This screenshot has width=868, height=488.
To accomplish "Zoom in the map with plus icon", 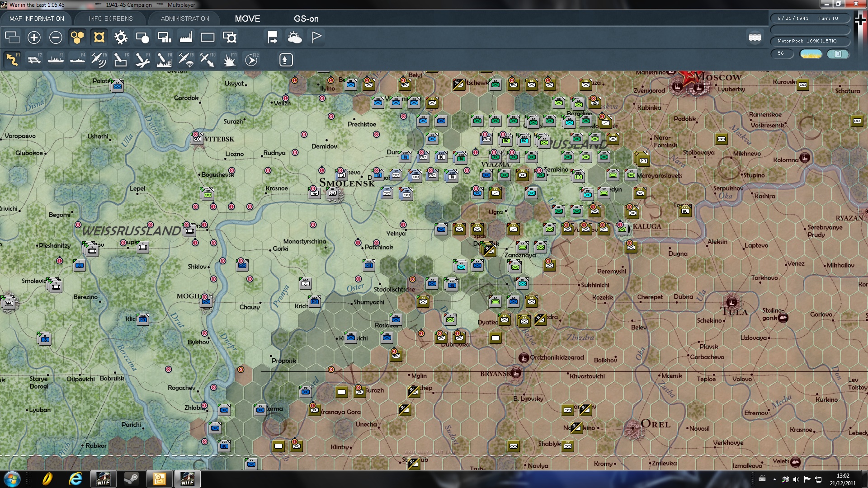I will [34, 38].
